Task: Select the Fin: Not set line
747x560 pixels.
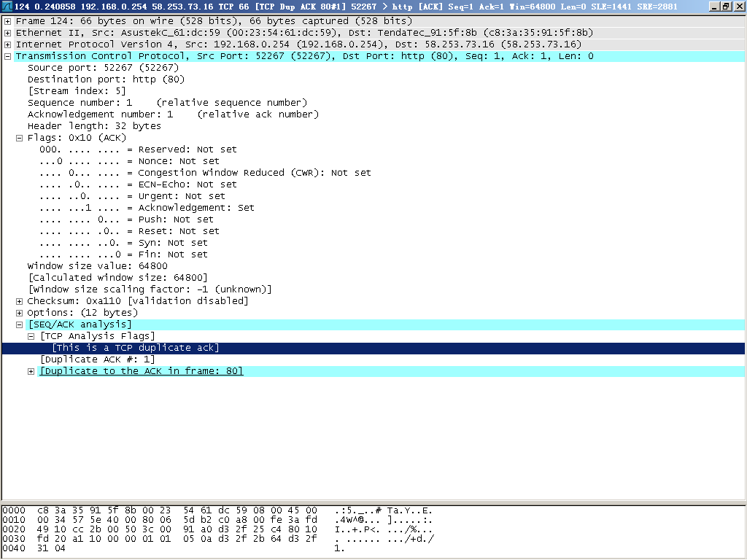Action: click(123, 254)
